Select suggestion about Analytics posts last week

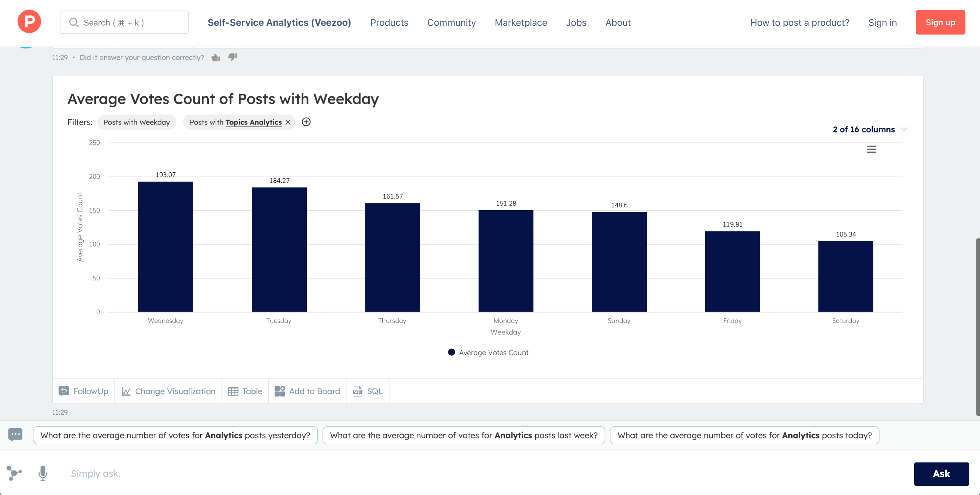(x=464, y=435)
